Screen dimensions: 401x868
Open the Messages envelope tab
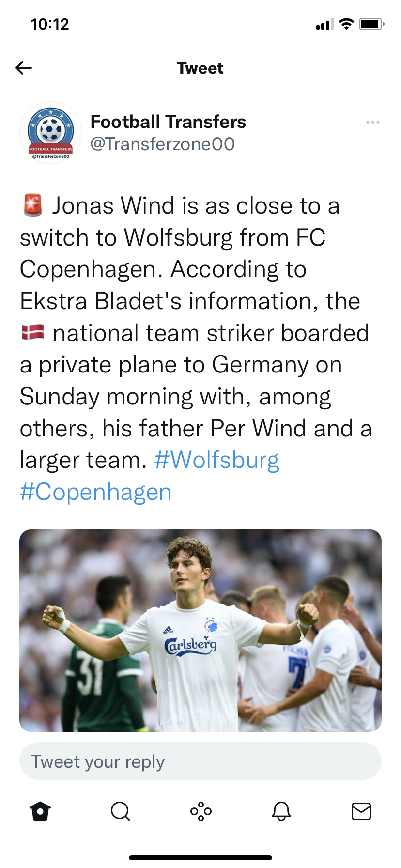[x=361, y=811]
